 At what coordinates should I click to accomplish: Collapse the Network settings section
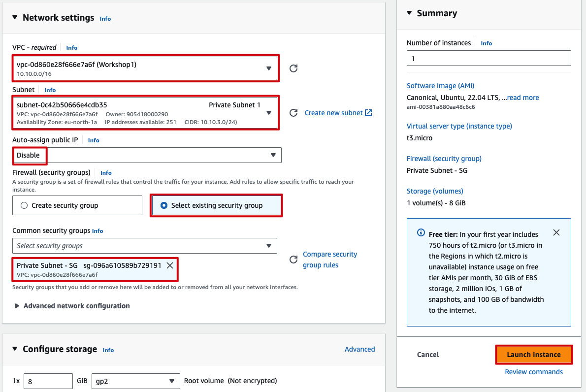(x=15, y=18)
